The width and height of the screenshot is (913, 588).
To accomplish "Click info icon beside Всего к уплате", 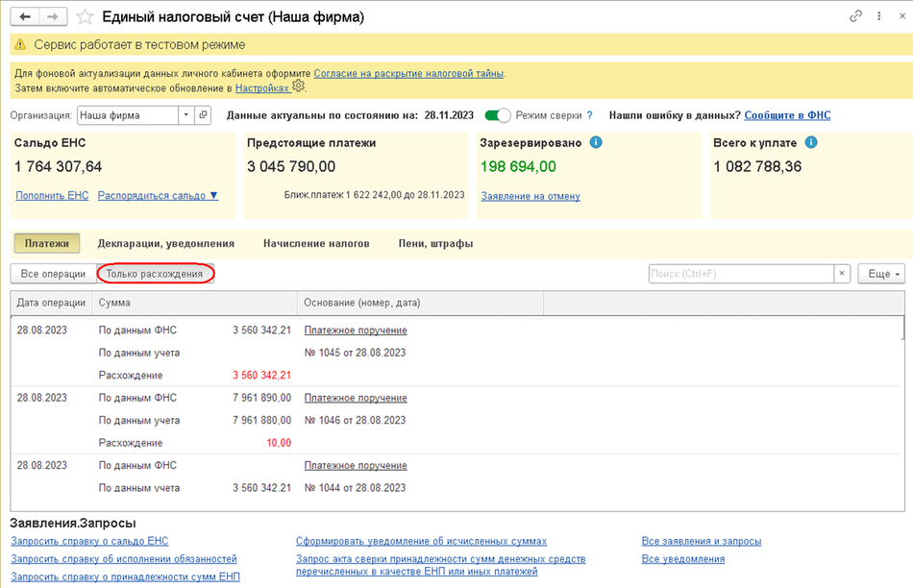I will pyautogui.click(x=811, y=142).
